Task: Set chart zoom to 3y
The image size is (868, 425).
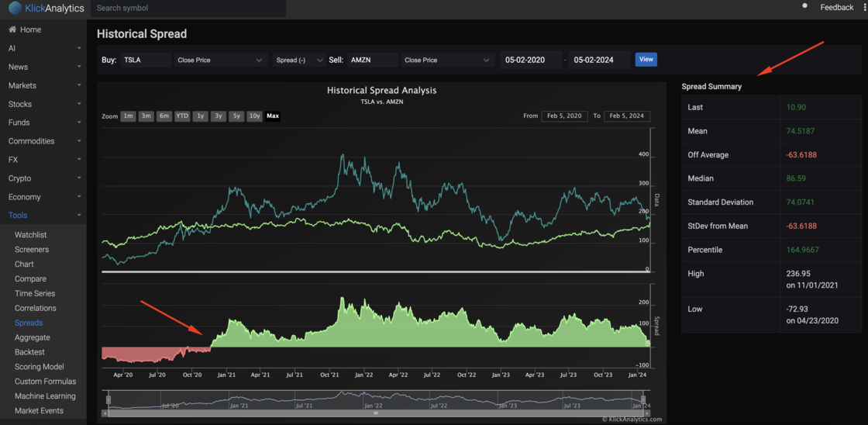Action: pos(218,116)
